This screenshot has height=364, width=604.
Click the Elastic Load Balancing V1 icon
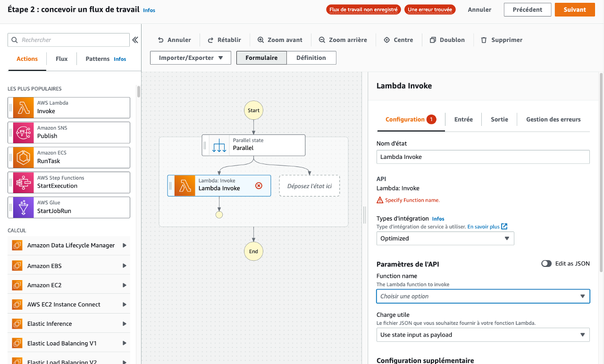[17, 343]
